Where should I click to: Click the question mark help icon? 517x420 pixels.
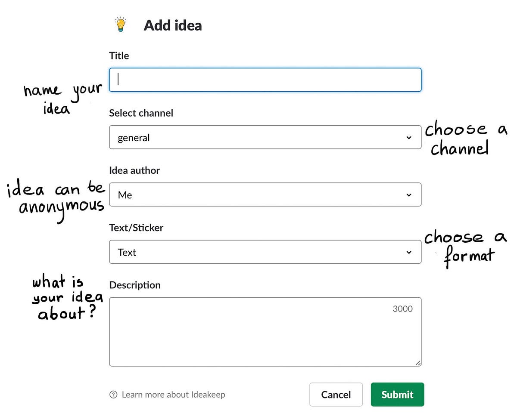coord(113,395)
